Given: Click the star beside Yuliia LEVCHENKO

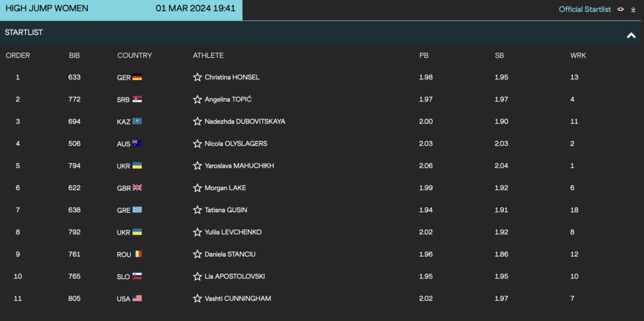Looking at the screenshot, I should pyautogui.click(x=197, y=232).
